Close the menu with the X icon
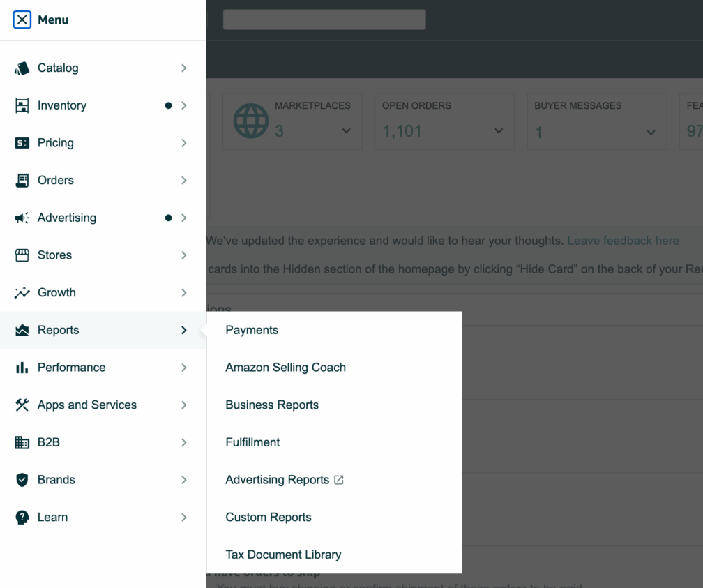 22,20
